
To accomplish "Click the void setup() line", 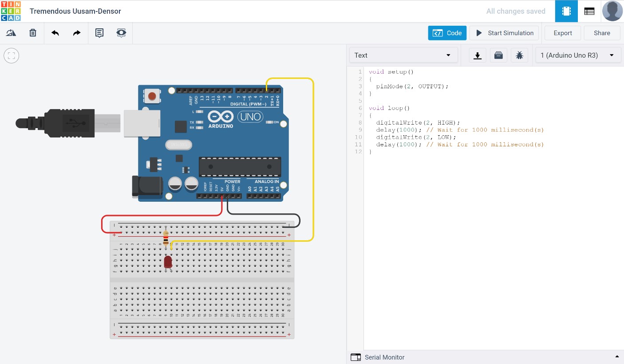I will pyautogui.click(x=391, y=71).
